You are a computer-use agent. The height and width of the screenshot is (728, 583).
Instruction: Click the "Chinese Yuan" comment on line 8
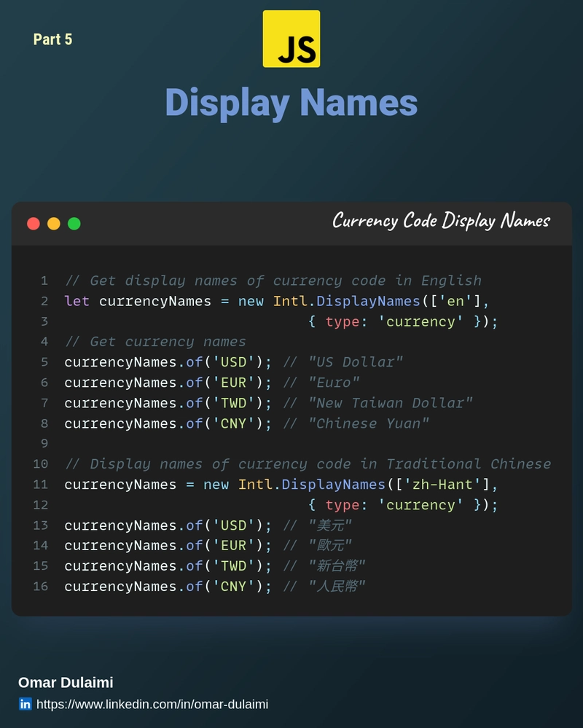(368, 423)
